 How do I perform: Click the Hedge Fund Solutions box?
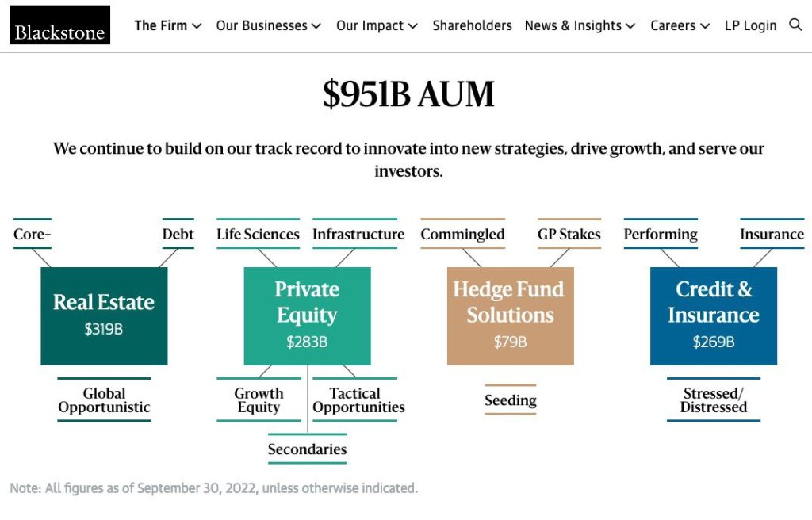coord(510,316)
